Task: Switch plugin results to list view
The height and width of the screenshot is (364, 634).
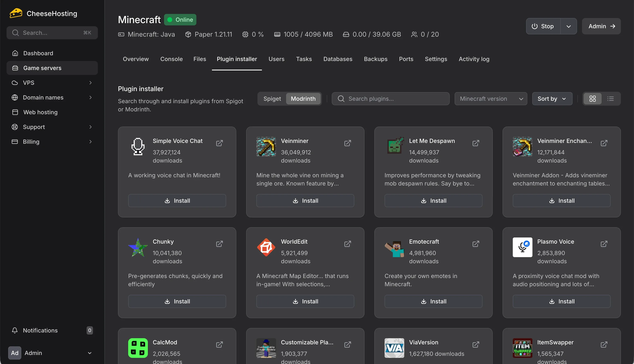Action: point(610,98)
